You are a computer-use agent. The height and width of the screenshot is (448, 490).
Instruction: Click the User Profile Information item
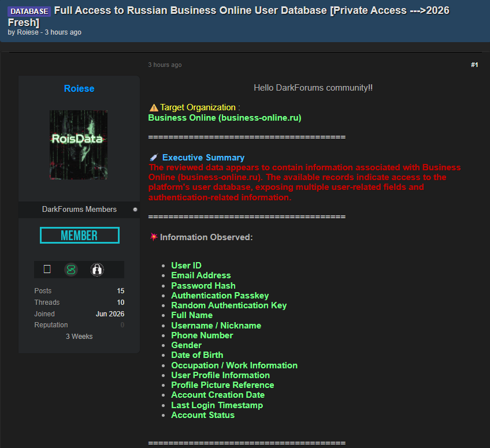(x=220, y=375)
